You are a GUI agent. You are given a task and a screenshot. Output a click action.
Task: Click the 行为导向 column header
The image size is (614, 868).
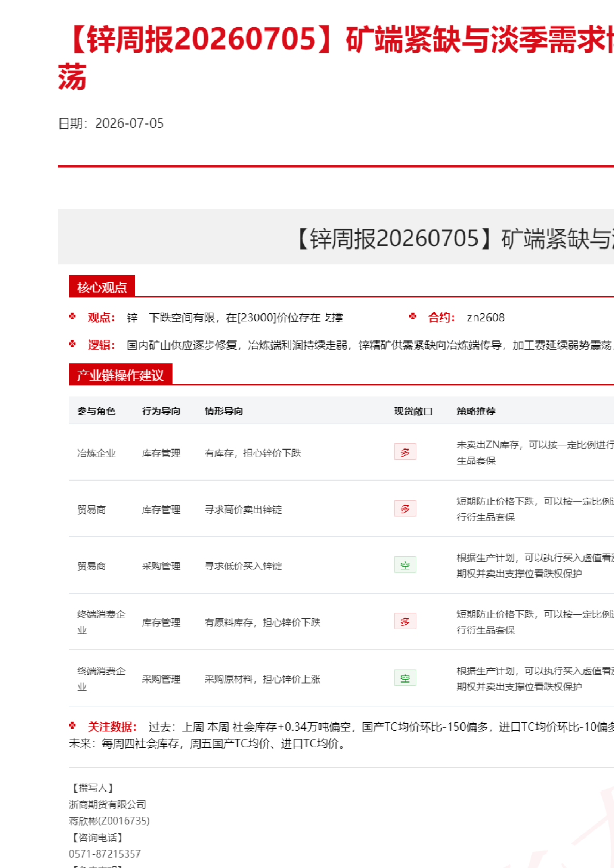161,411
